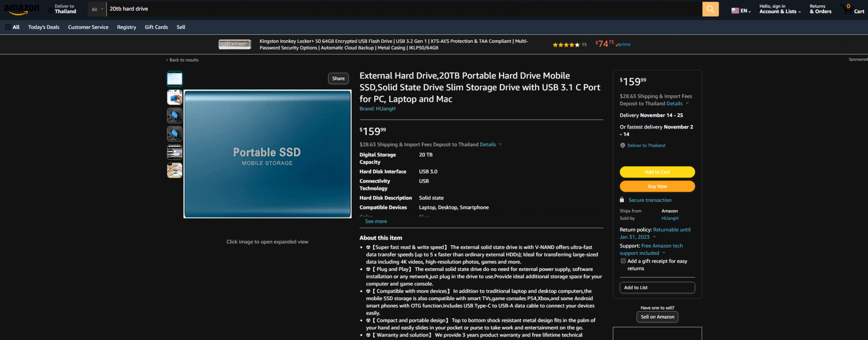
Task: Expand Free Amazon tech support chevron
Action: pyautogui.click(x=664, y=253)
